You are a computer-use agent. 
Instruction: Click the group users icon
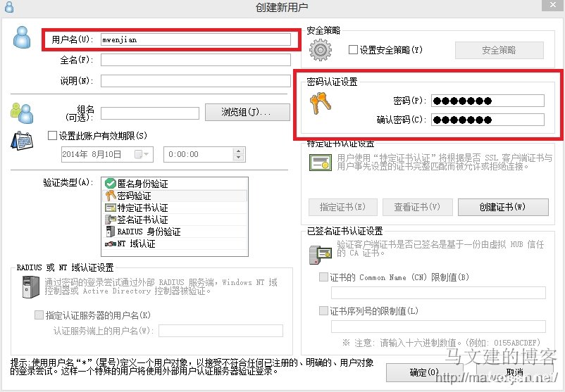22,113
